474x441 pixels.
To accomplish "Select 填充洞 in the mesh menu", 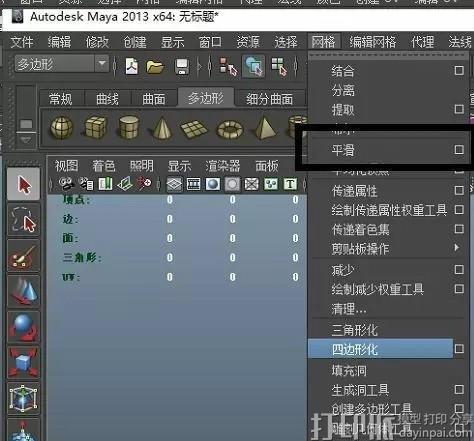I will click(349, 371).
